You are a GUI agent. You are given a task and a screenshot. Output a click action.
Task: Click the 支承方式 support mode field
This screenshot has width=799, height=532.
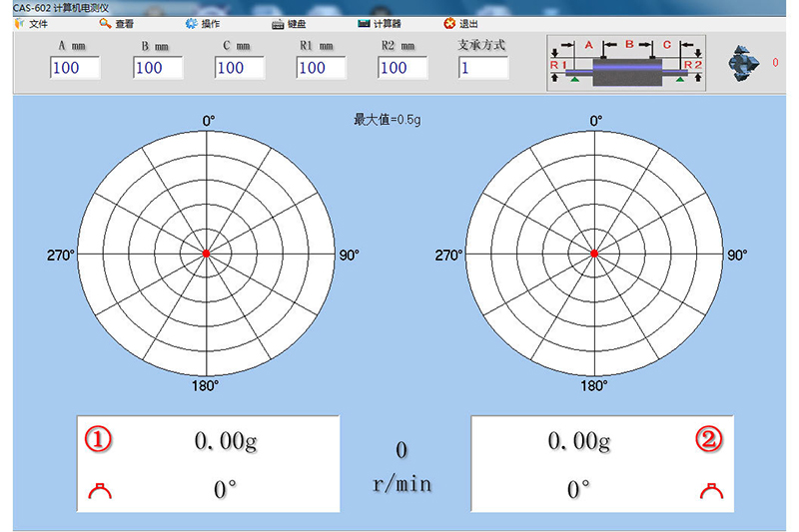tap(483, 68)
